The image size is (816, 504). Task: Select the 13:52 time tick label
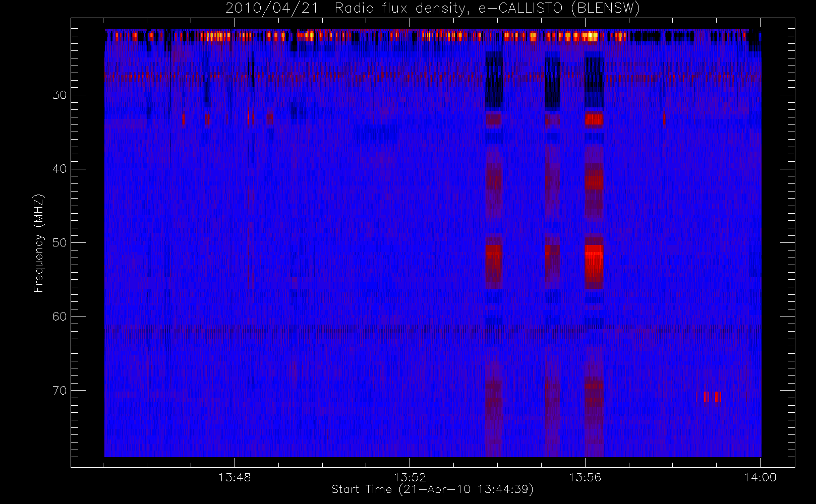click(410, 477)
